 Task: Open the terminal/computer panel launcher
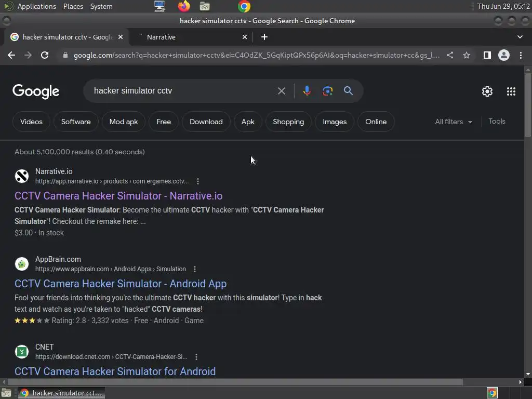(159, 6)
